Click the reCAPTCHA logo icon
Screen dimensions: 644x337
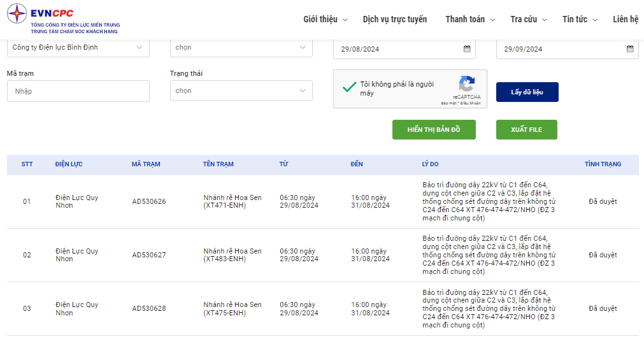coord(467,85)
